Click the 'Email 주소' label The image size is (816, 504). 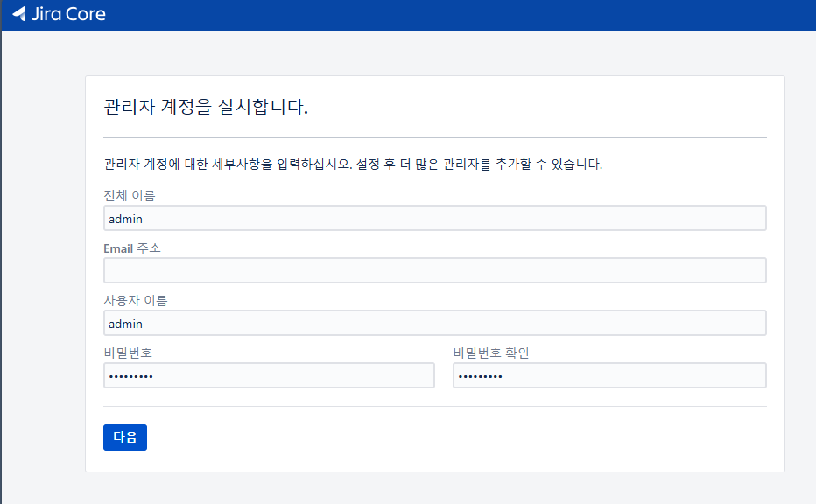tap(132, 248)
